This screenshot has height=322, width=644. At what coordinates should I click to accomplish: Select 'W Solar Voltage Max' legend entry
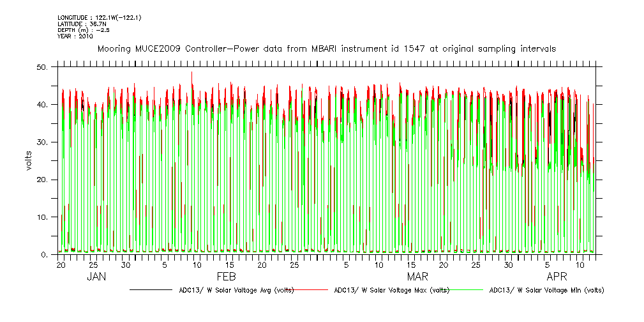tap(391, 290)
